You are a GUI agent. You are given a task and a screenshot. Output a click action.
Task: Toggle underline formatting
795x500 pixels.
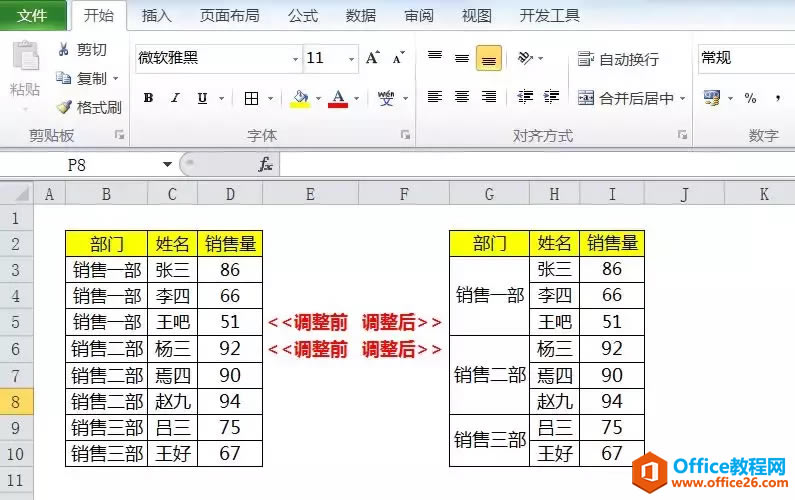(202, 98)
